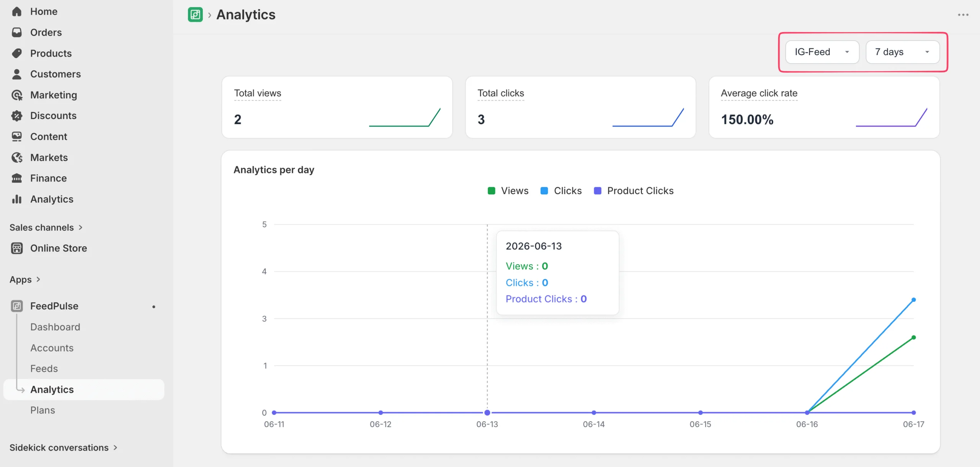The width and height of the screenshot is (980, 467).
Task: Expand the Sales channels section
Action: 46,227
